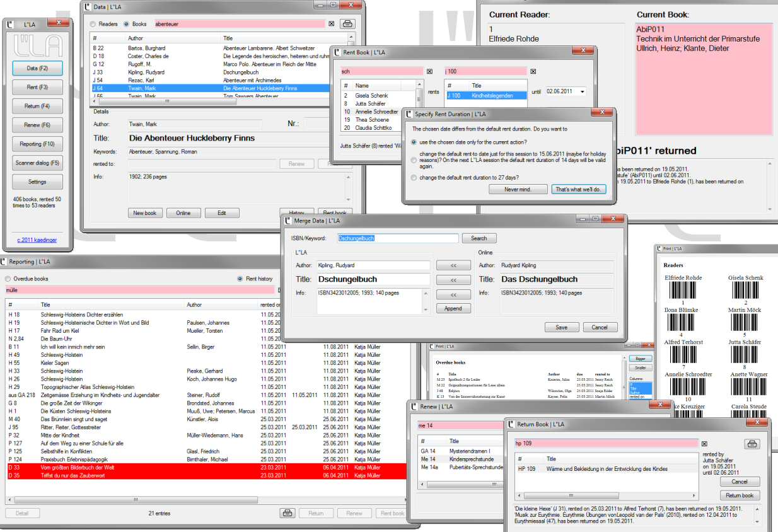Click the Author column header in Reporting
778x532 pixels.
(x=194, y=305)
